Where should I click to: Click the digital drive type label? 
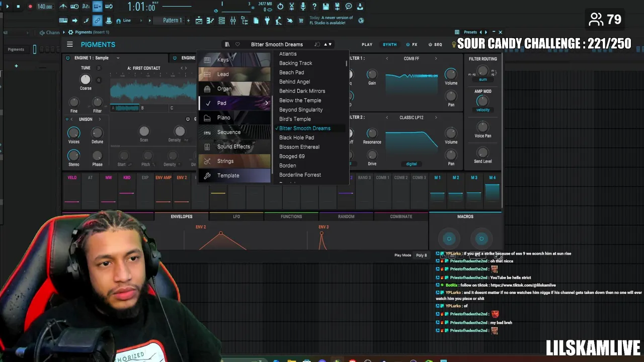412,164
